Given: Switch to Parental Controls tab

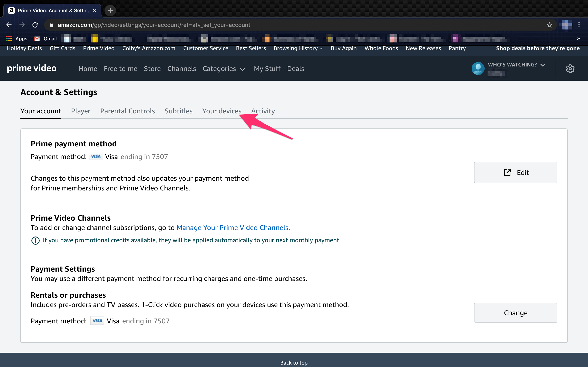Looking at the screenshot, I should coord(127,111).
